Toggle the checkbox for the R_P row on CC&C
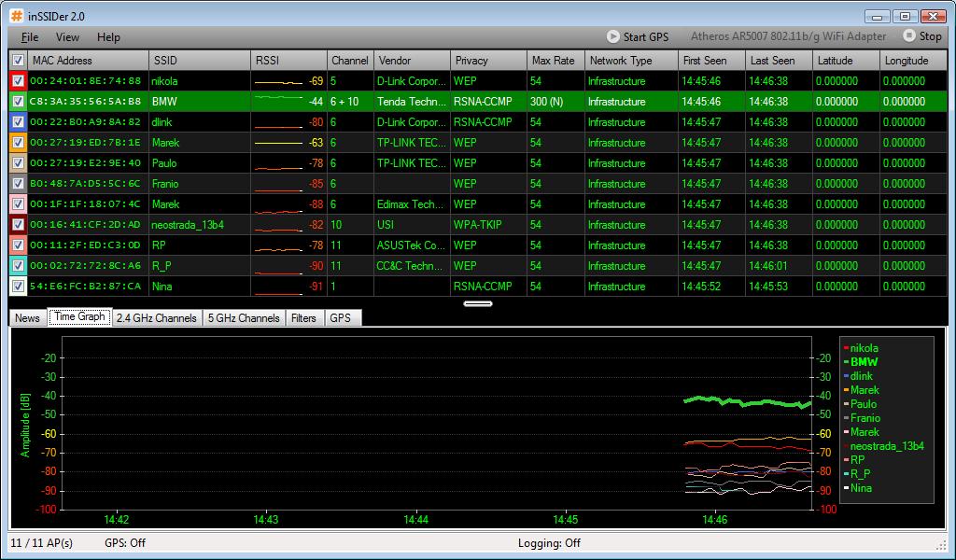Image resolution: width=956 pixels, height=560 pixels. tap(19, 266)
